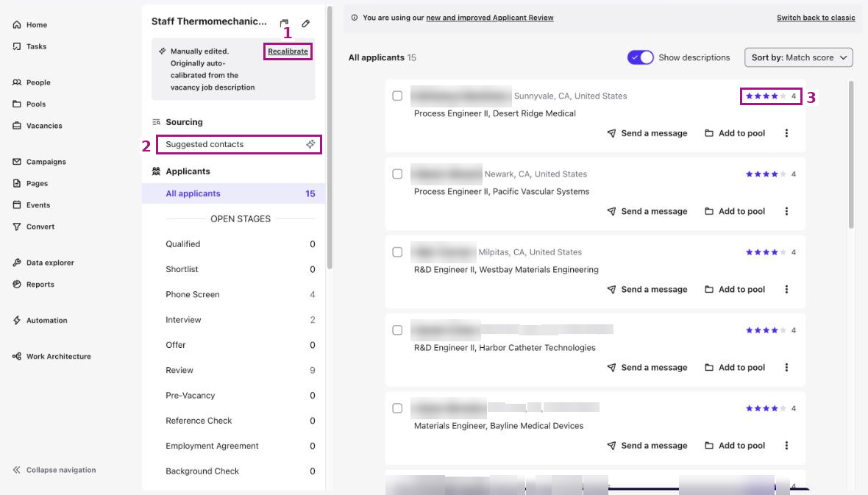
Task: Open more options for Pacific Vascular Systems applicant
Action: tap(786, 212)
